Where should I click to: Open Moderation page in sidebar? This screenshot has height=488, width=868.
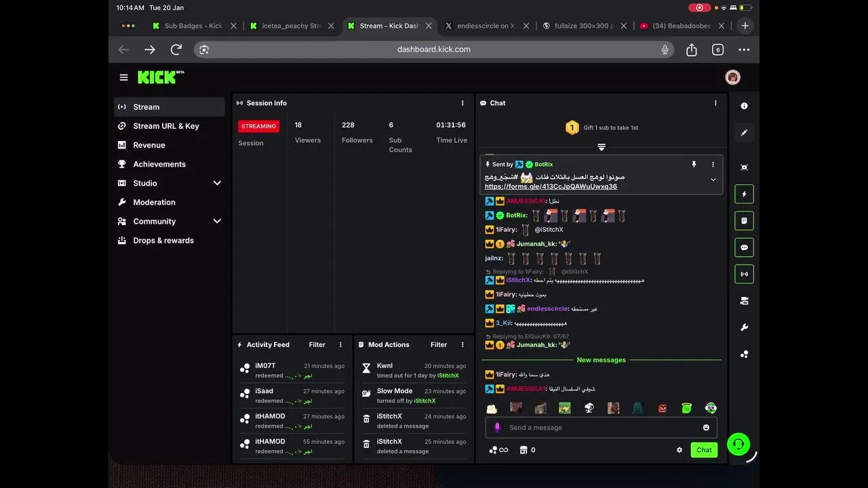click(170, 202)
